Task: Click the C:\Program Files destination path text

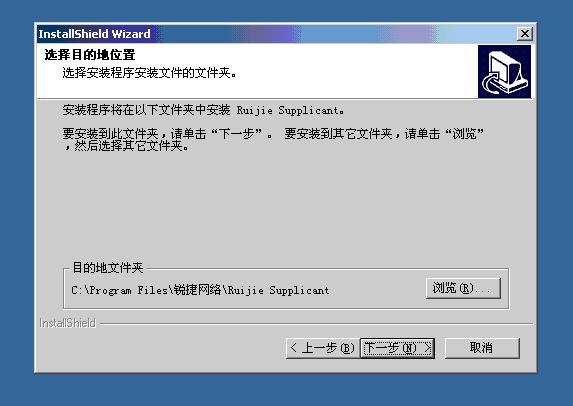Action: pos(200,290)
